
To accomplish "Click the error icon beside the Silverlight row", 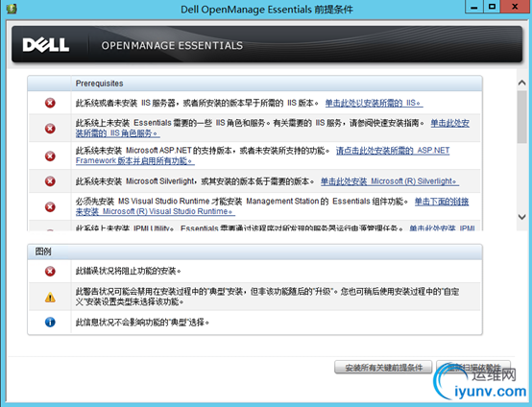I will click(50, 181).
